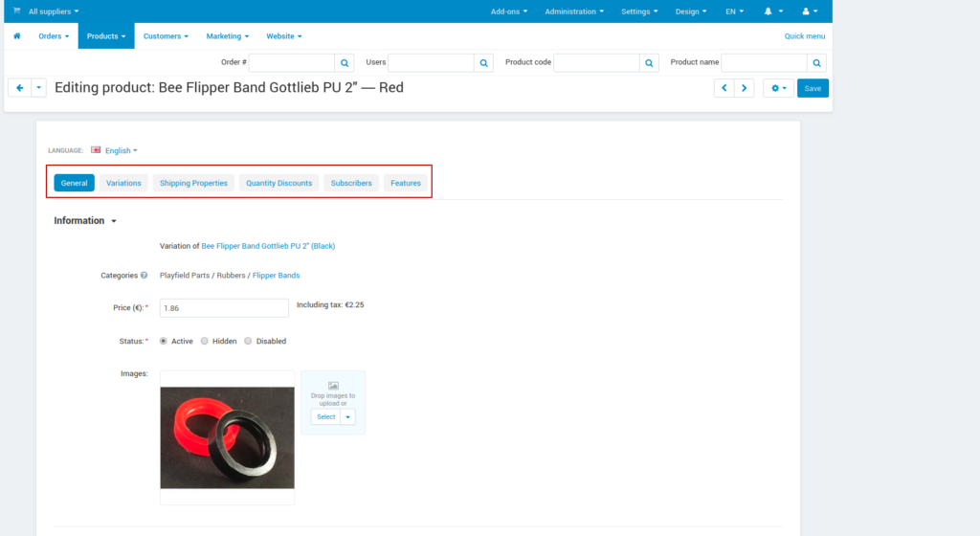
Task: Expand the English language dropdown
Action: pyautogui.click(x=121, y=150)
